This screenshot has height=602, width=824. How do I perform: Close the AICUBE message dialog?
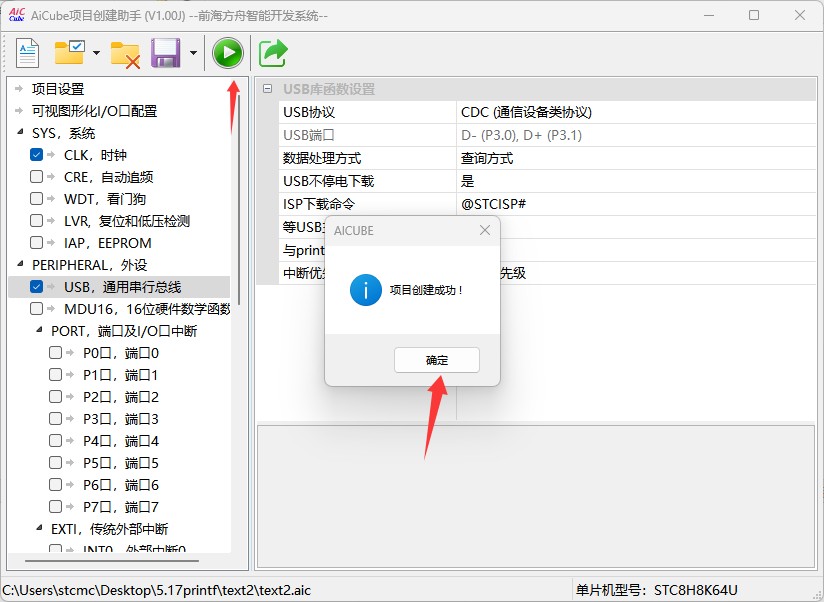485,230
